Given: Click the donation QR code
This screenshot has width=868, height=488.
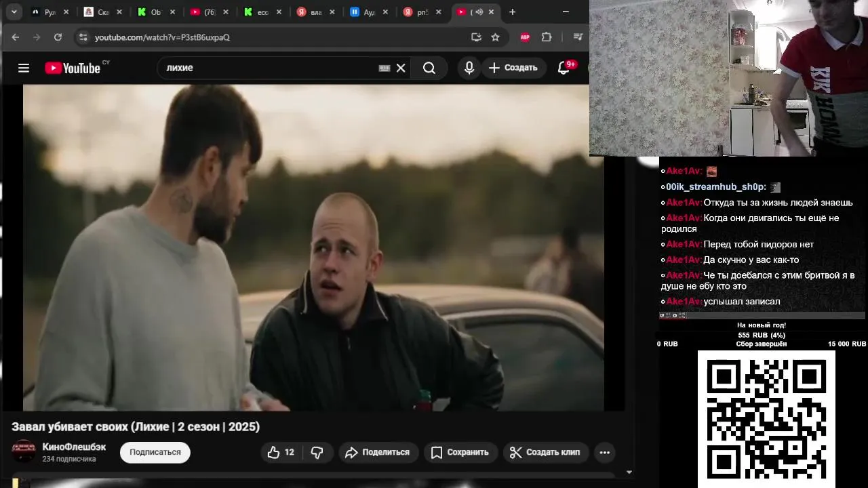Looking at the screenshot, I should pos(766,419).
